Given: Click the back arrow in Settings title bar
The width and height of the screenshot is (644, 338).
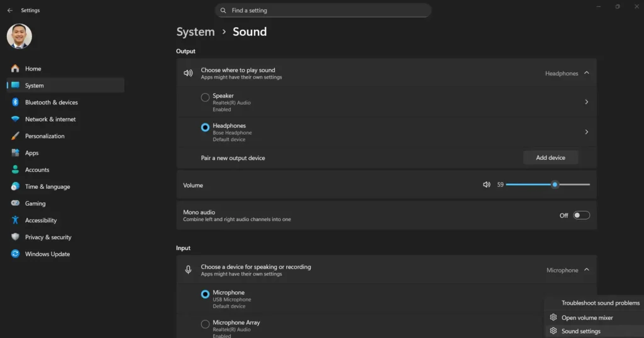Looking at the screenshot, I should point(9,11).
